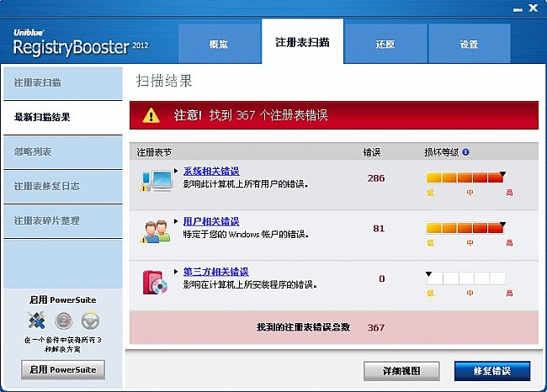Click the third-party error count 0
Screen dimensions: 547x392
click(x=382, y=278)
